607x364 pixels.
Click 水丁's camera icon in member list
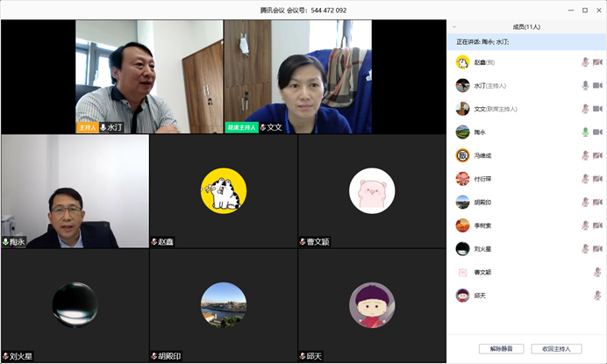596,86
